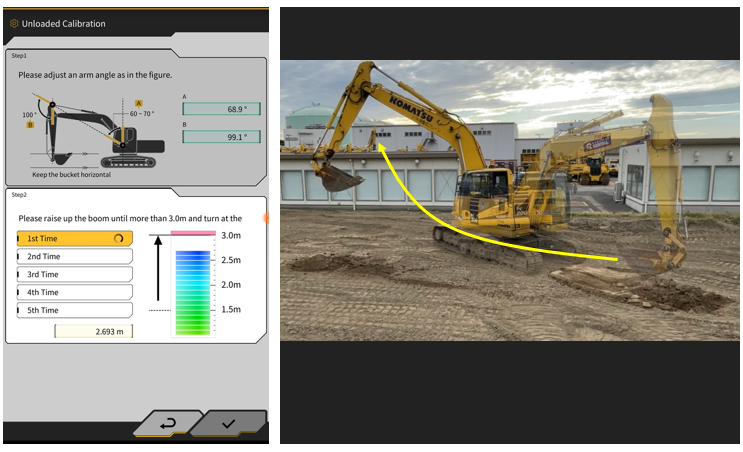This screenshot has height=452, width=743.
Task: Select the 1st Time row
Action: (x=75, y=238)
